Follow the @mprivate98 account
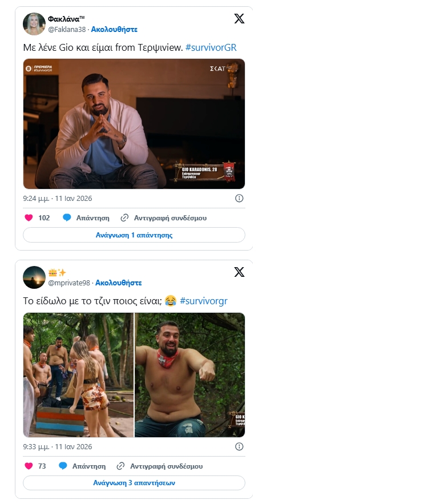This screenshot has height=504, width=444. (118, 283)
